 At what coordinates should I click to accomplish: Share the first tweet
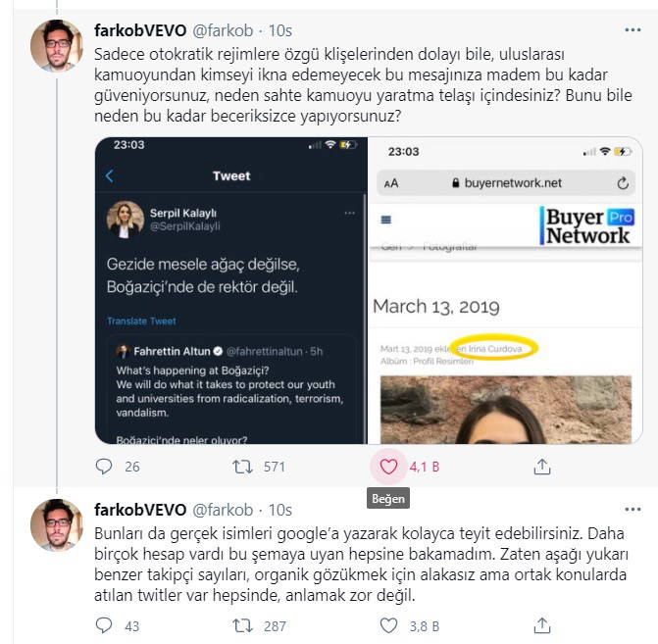point(541,467)
